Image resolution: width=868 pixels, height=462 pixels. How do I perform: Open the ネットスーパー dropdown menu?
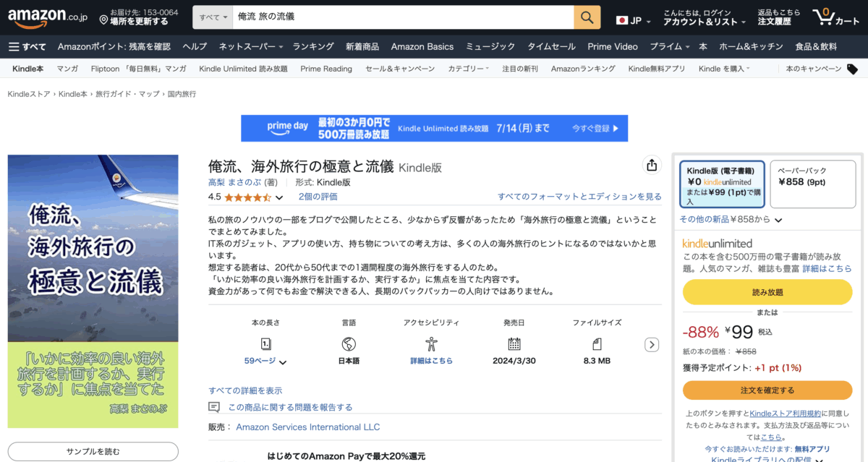coord(251,47)
